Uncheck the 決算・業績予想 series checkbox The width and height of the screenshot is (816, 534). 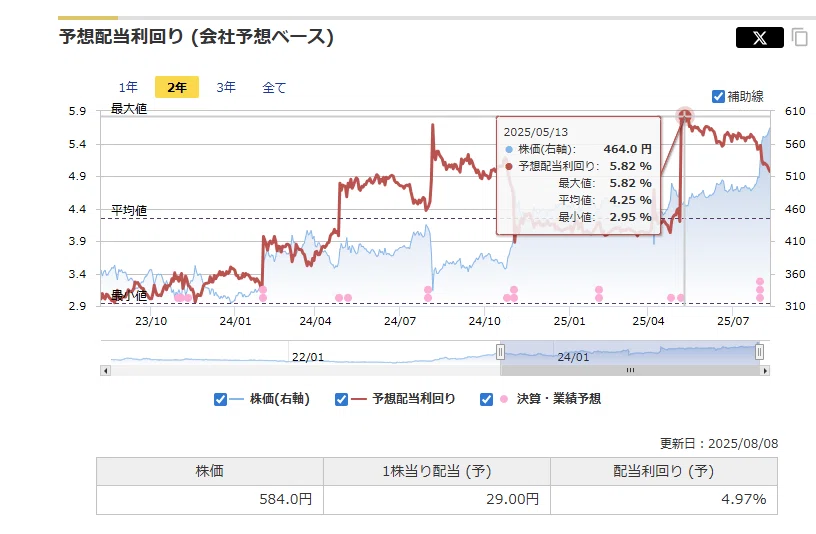[x=486, y=399]
